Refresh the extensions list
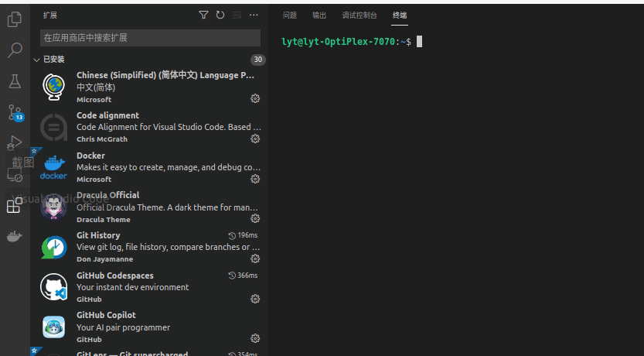 pyautogui.click(x=220, y=15)
